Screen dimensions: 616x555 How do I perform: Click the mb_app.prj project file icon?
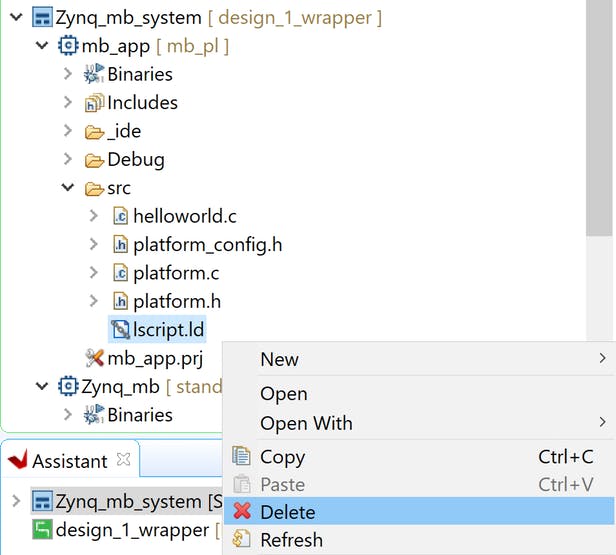pyautogui.click(x=95, y=358)
